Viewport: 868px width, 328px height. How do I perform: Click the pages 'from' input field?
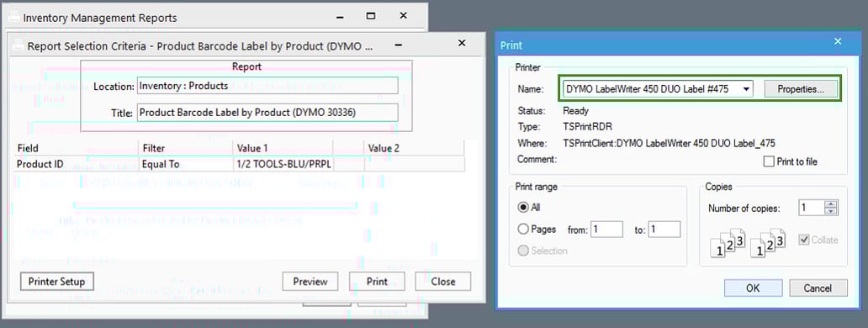606,230
